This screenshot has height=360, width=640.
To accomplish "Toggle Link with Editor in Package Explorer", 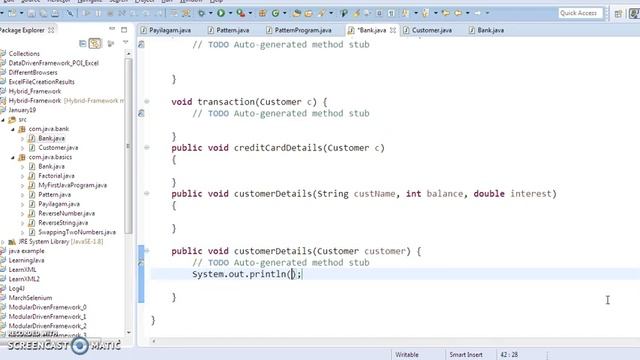I will click(x=95, y=43).
